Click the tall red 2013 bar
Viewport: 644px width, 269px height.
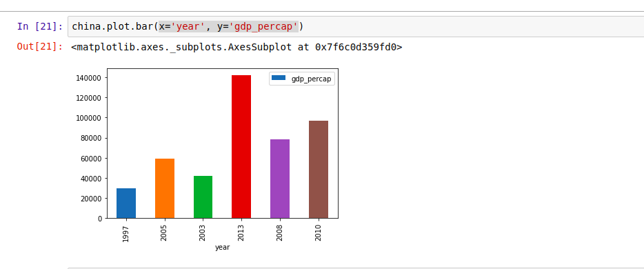tap(241, 147)
